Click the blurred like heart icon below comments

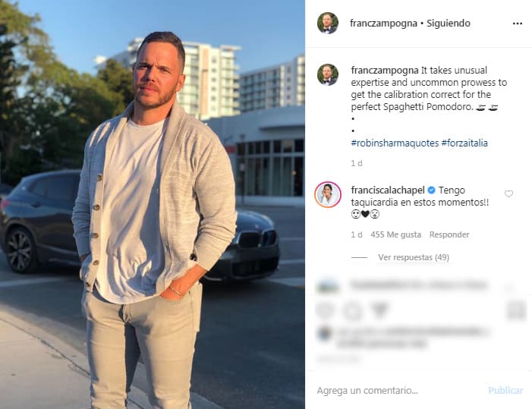[x=326, y=310]
